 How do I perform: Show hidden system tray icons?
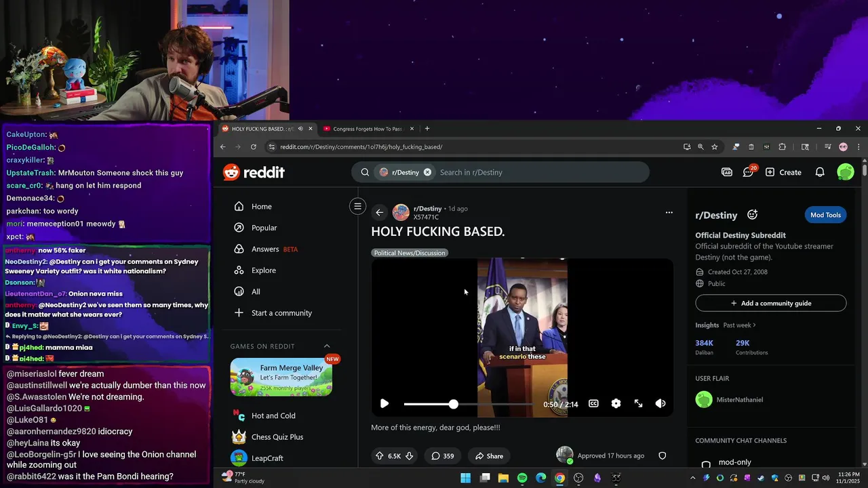point(693,478)
